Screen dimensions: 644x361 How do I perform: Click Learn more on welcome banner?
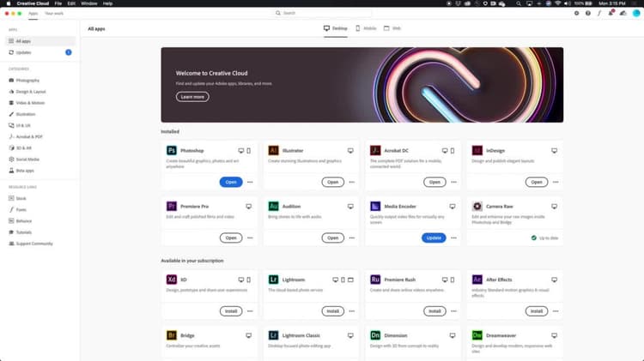[192, 97]
